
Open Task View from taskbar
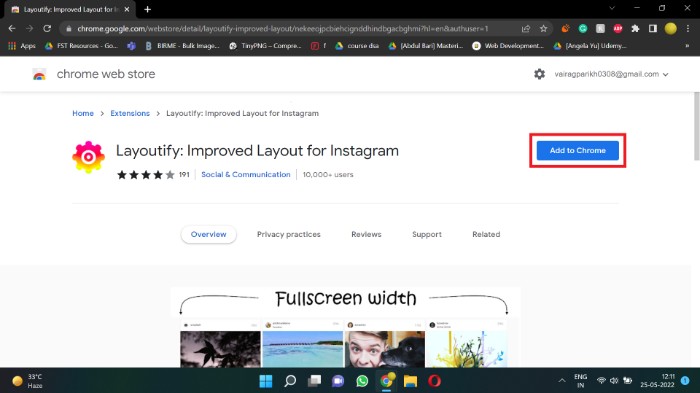click(x=314, y=381)
